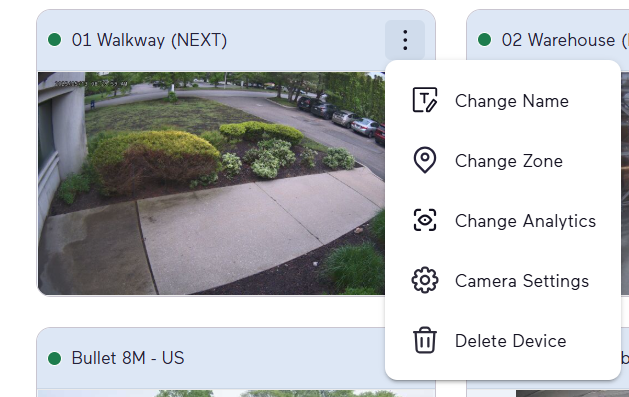Screen dimensions: 629x397
Task: Click the 02 Warehouse camera title
Action: coord(565,40)
